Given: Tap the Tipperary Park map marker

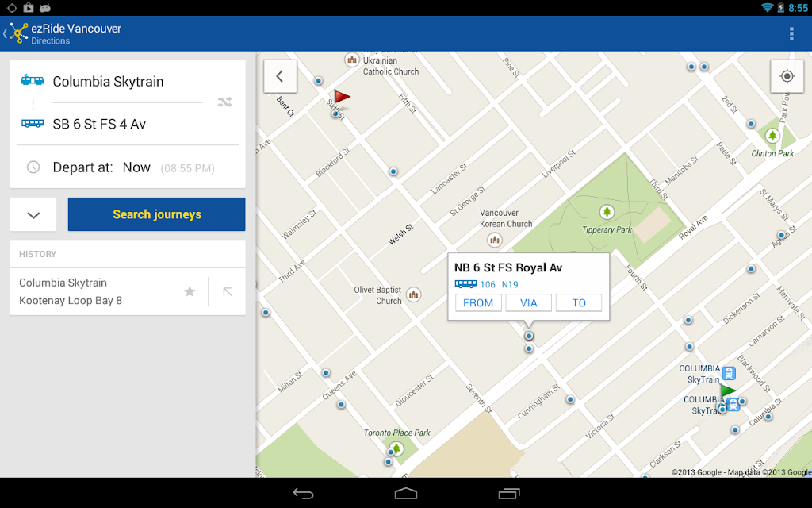Looking at the screenshot, I should [x=607, y=212].
